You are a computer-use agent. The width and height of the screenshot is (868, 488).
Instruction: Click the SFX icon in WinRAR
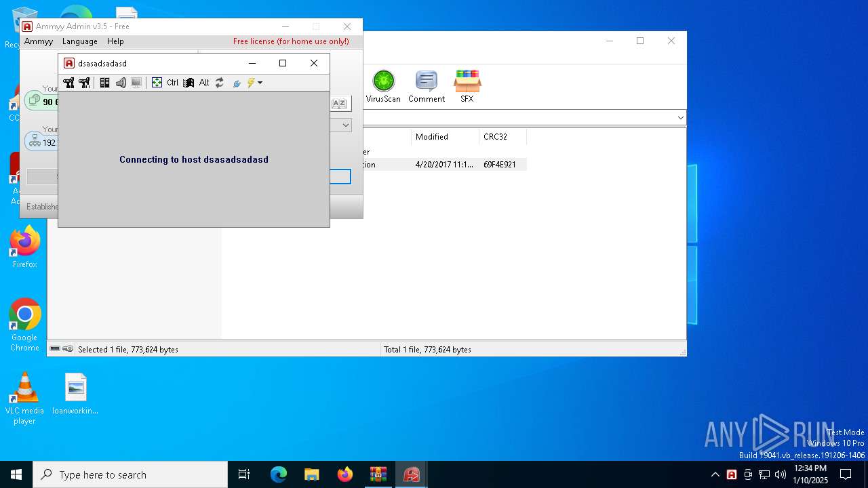pyautogui.click(x=467, y=86)
